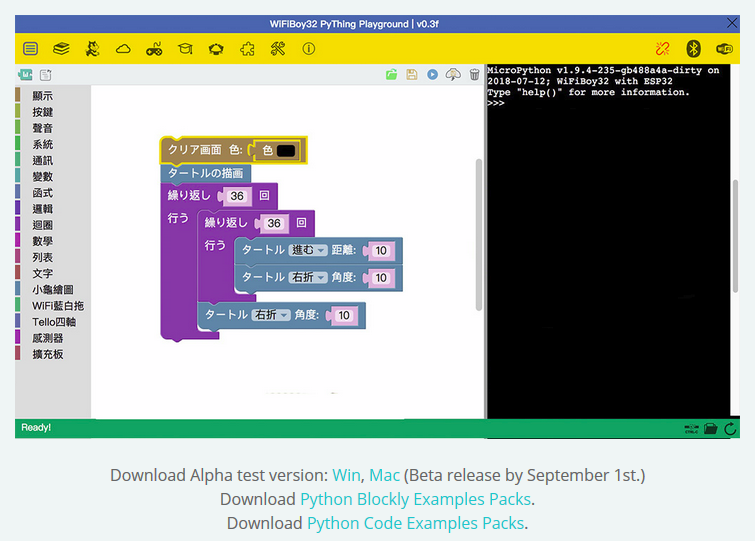Screen dimensions: 755x541
Task: Open the 列表 block category
Action: [x=43, y=257]
